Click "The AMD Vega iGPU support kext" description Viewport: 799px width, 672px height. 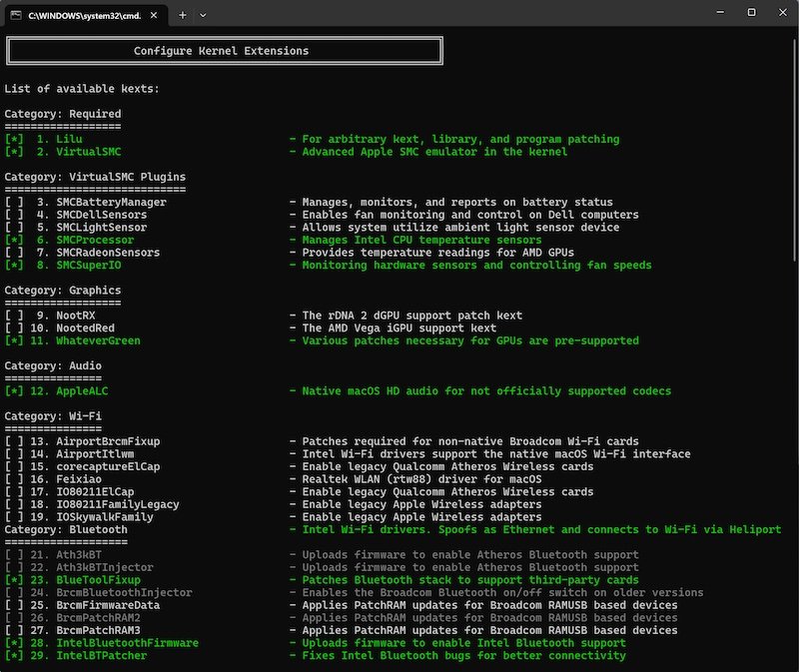coord(399,329)
